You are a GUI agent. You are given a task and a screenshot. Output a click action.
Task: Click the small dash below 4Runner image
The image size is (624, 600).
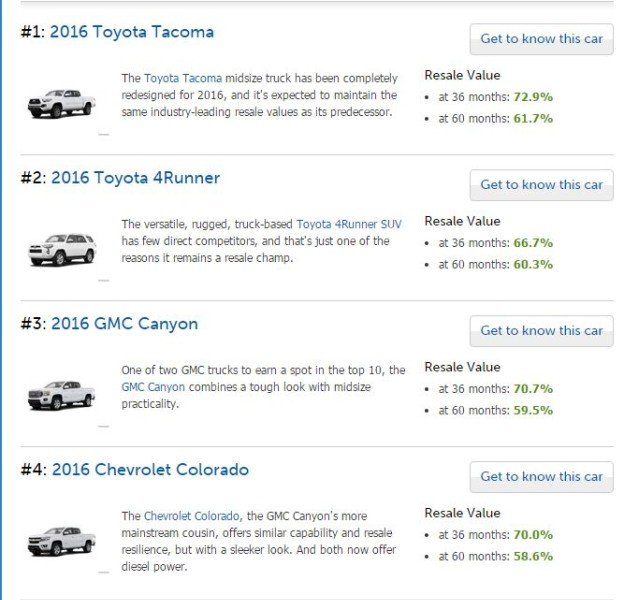point(103,281)
